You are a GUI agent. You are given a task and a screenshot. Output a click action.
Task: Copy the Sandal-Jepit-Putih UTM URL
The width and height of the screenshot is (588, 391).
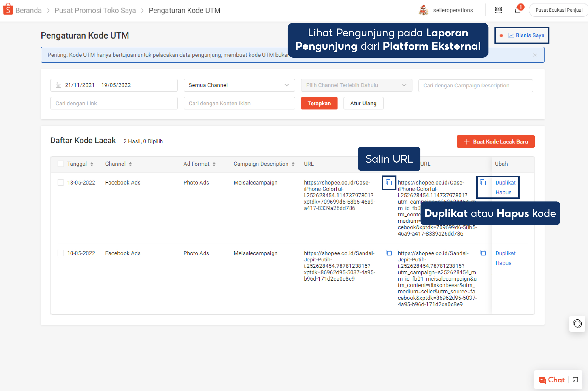tap(483, 253)
